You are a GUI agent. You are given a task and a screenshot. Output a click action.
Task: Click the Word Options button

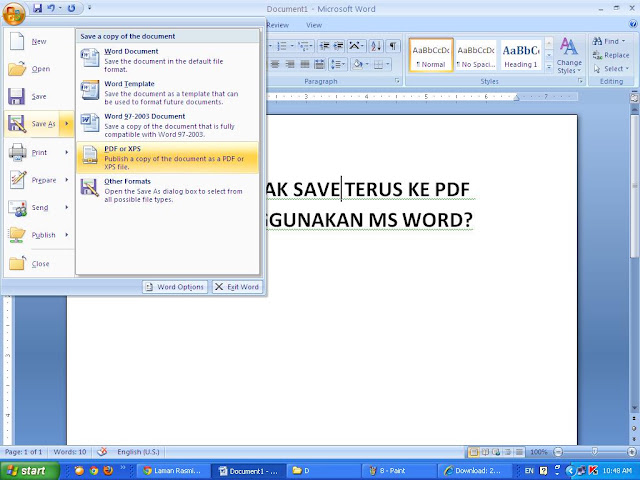tap(175, 287)
